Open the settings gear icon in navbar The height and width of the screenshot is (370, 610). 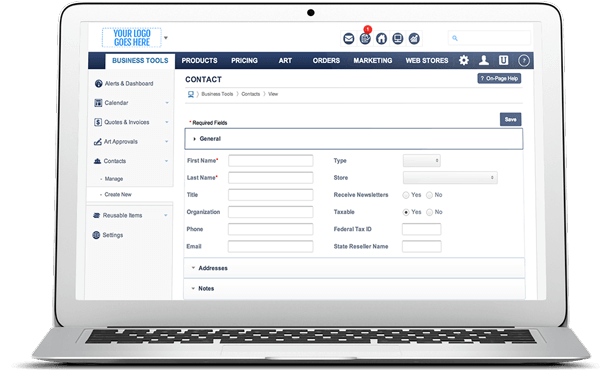pyautogui.click(x=464, y=60)
